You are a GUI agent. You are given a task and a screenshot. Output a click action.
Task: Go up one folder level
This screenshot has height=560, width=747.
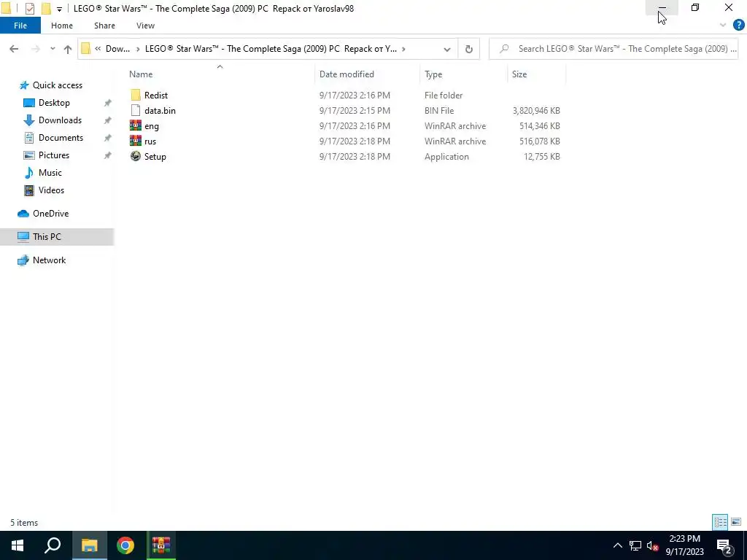68,49
